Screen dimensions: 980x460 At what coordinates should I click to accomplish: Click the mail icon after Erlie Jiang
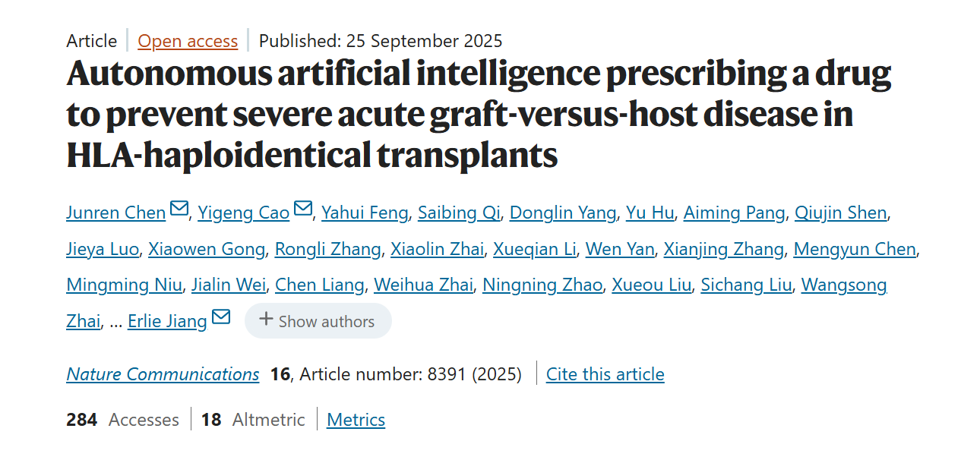221,317
